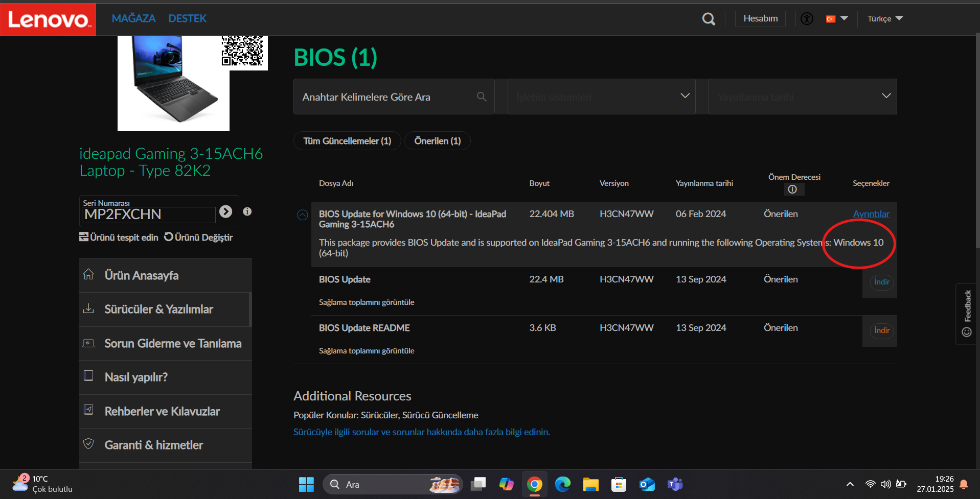Click Sağlama toplamını görüntüle under BIOS Update

[367, 302]
